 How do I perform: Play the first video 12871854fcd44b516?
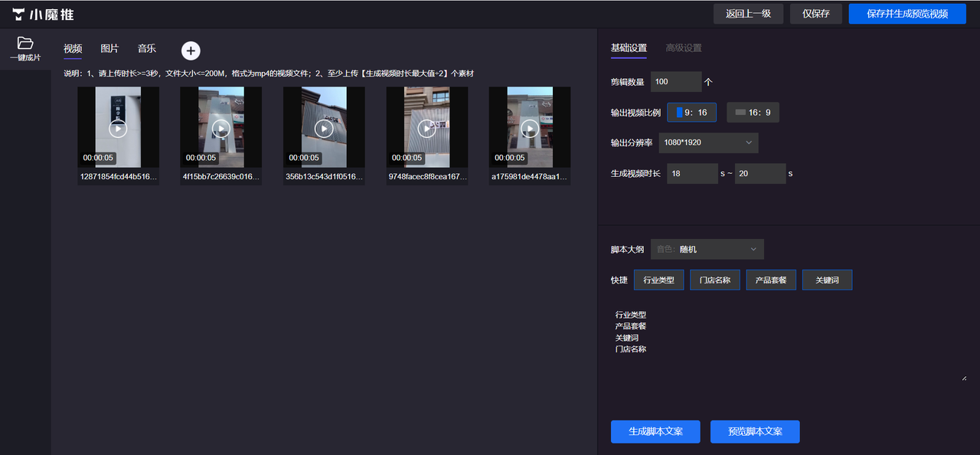(118, 129)
